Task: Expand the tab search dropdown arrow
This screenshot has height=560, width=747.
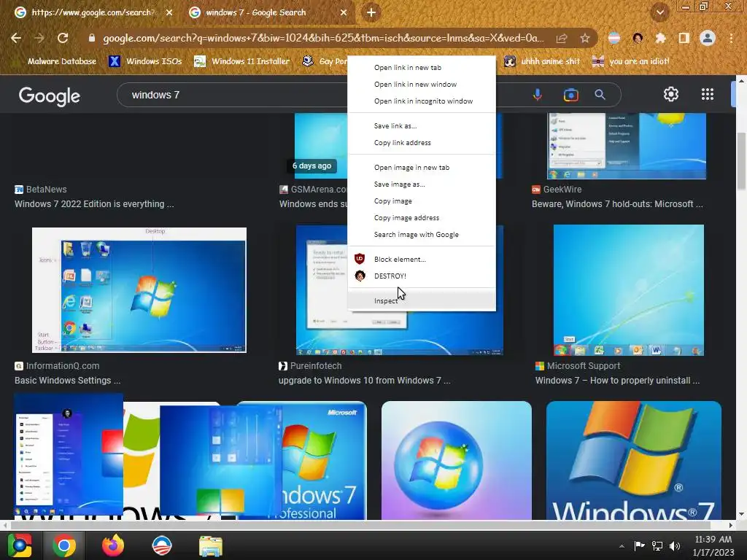Action: click(660, 12)
